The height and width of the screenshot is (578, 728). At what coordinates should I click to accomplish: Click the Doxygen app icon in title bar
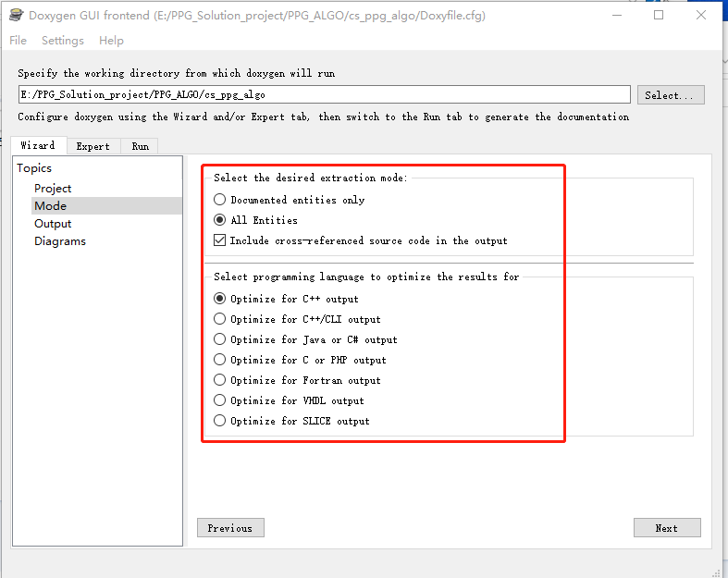(17, 16)
